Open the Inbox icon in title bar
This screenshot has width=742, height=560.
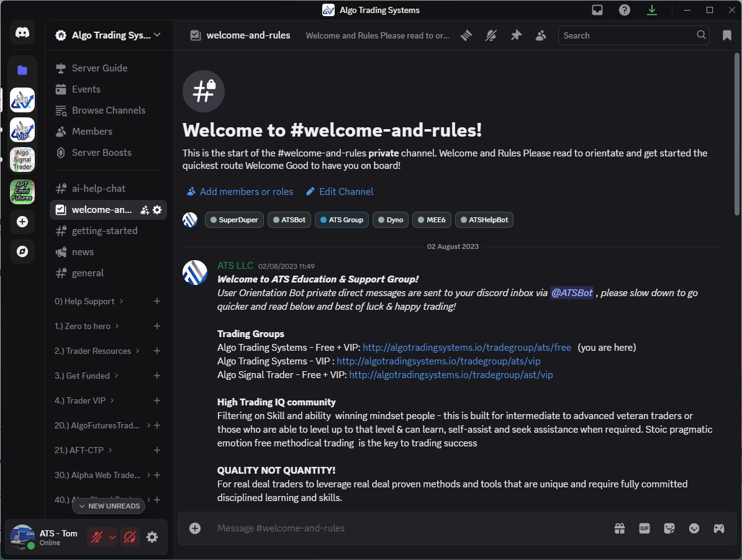(x=597, y=10)
